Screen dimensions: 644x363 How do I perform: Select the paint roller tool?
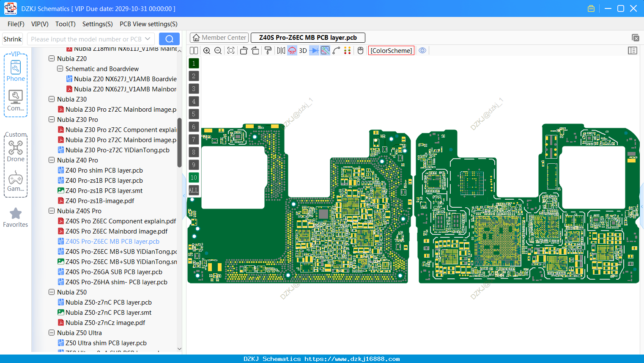[x=268, y=51]
